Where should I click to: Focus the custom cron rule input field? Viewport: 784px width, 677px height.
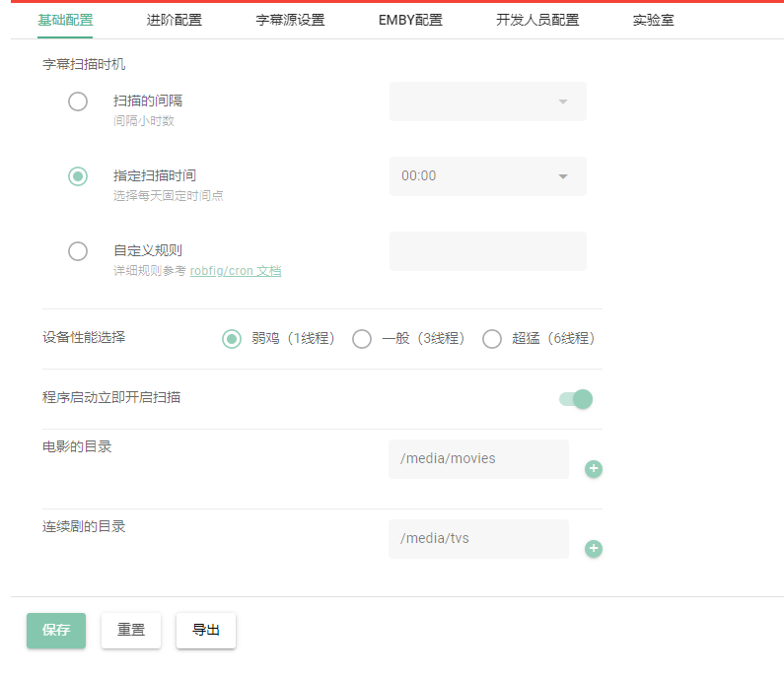pyautogui.click(x=488, y=251)
